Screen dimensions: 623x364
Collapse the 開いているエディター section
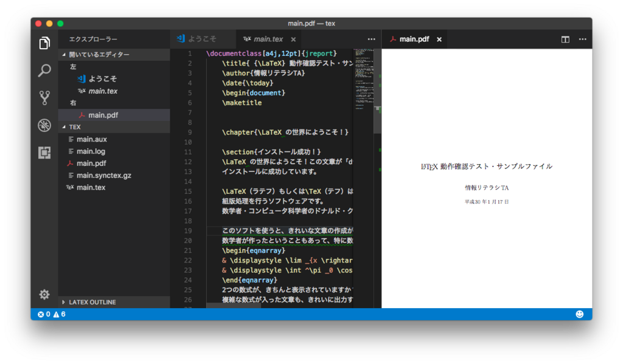tap(114, 54)
